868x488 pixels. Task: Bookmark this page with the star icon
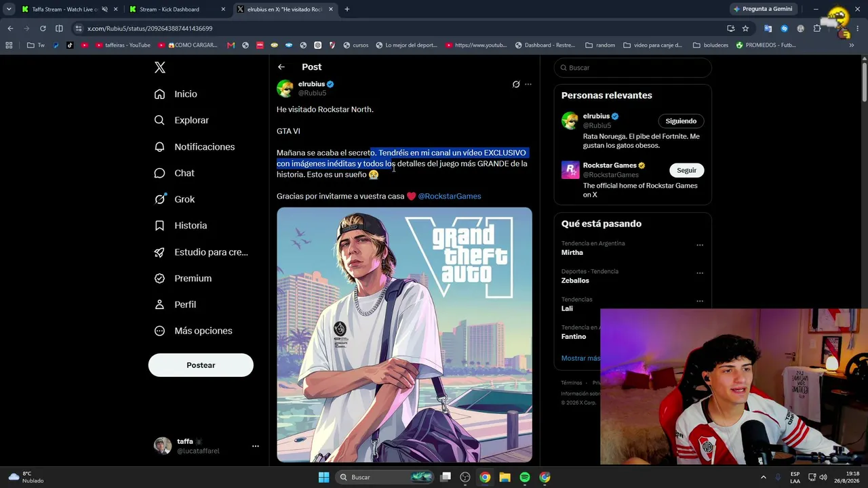745,28
